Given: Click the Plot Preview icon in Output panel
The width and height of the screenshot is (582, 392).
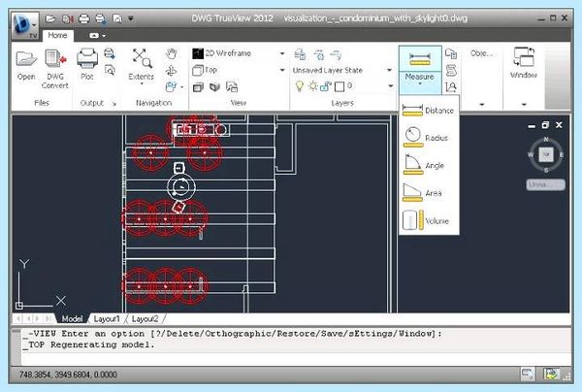Looking at the screenshot, I should click(x=110, y=70).
